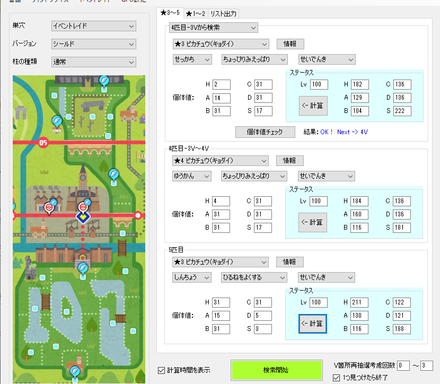Open the 4匹目-3Vから検索 mode dropdown
Image resolution: width=440 pixels, height=384 pixels.
[213, 28]
